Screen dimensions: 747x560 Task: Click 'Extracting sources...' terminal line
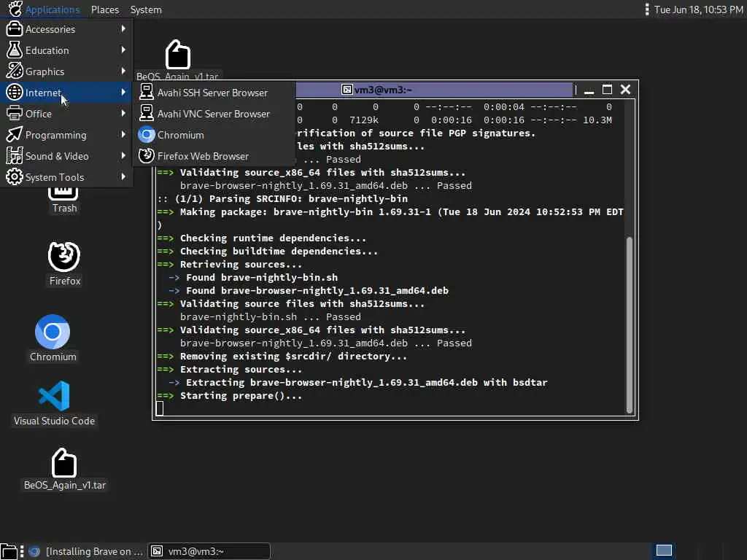pos(230,370)
